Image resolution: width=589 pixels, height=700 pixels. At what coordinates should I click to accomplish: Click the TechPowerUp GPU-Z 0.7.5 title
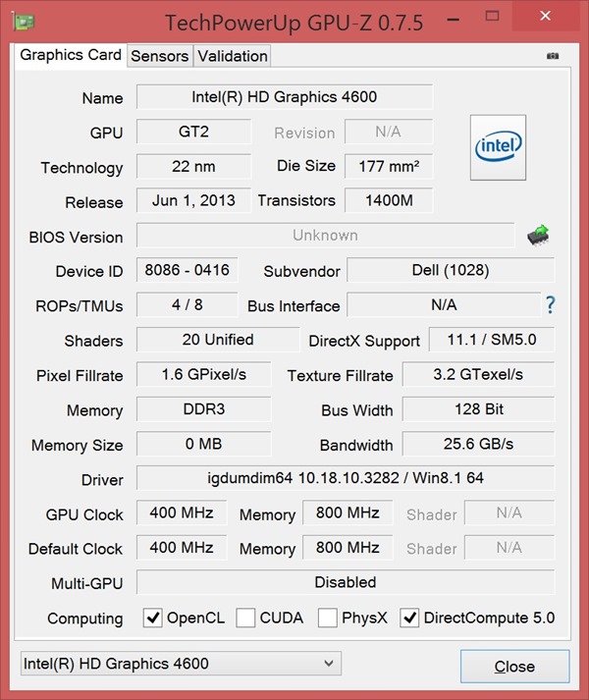[294, 23]
